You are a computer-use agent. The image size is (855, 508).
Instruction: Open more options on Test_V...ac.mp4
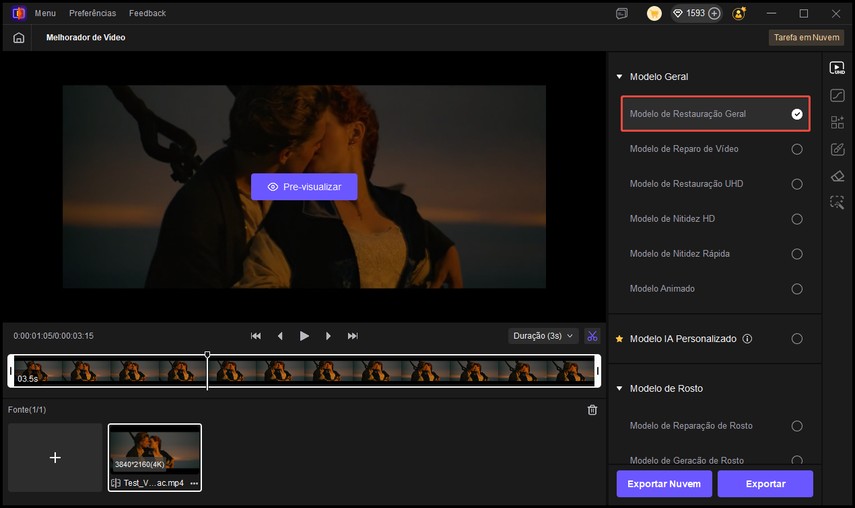click(194, 483)
